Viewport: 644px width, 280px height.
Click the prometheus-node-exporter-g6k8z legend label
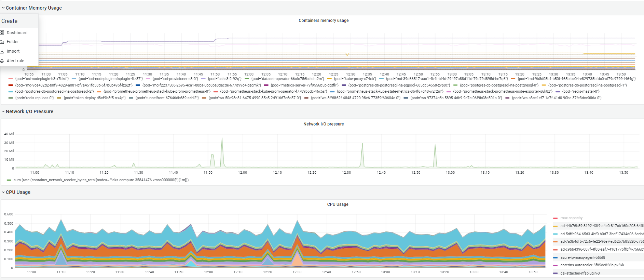click(503, 91)
